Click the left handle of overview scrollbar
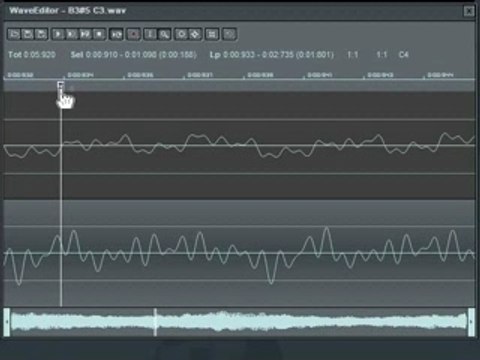This screenshot has width=480, height=360. pyautogui.click(x=7, y=322)
